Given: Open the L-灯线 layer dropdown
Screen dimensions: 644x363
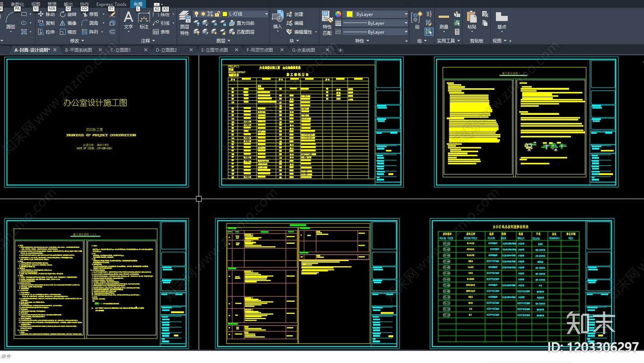Looking at the screenshot, I should [x=266, y=14].
